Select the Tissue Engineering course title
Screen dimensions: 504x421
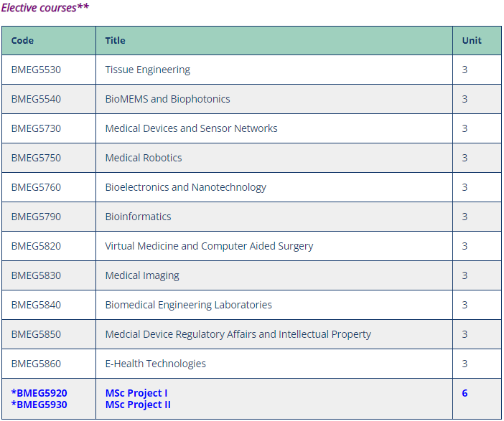147,70
